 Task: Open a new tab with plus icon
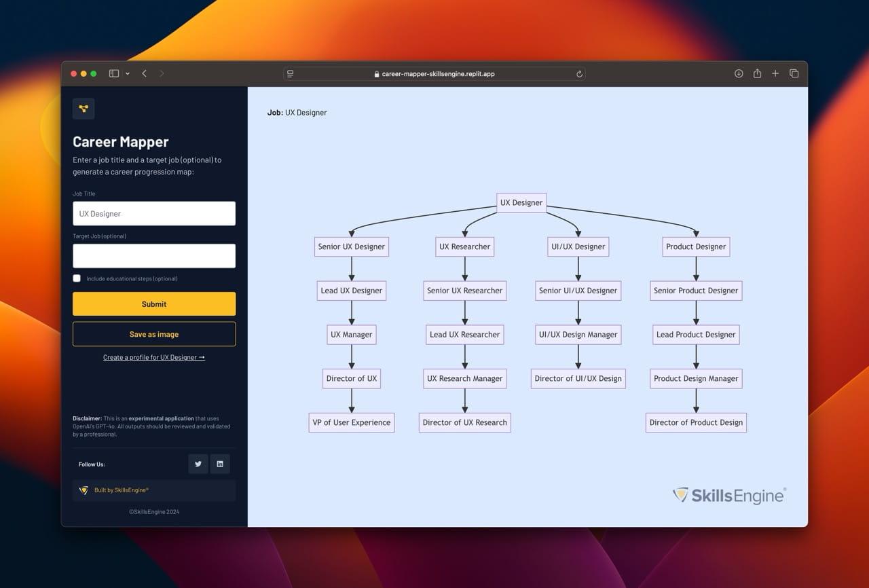click(x=775, y=73)
